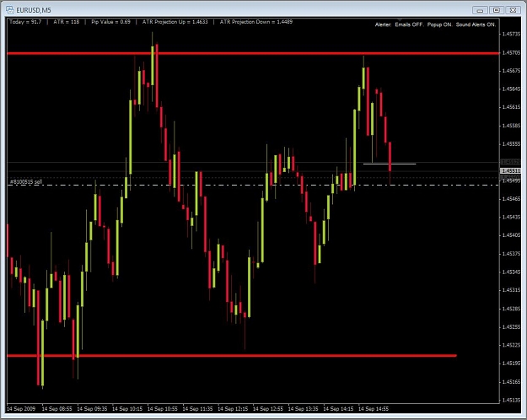Minimize the EURUSD,M5 chart window

coord(480,10)
